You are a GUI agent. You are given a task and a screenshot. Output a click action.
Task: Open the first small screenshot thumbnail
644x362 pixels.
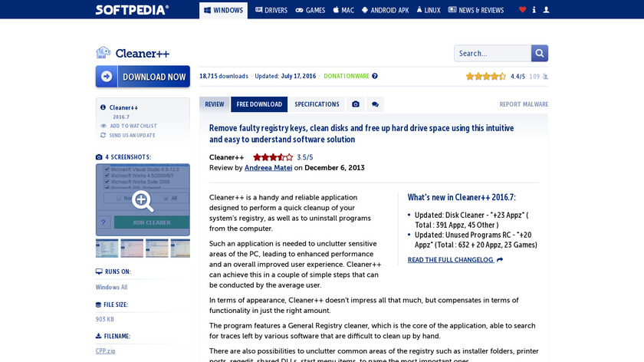coord(107,248)
